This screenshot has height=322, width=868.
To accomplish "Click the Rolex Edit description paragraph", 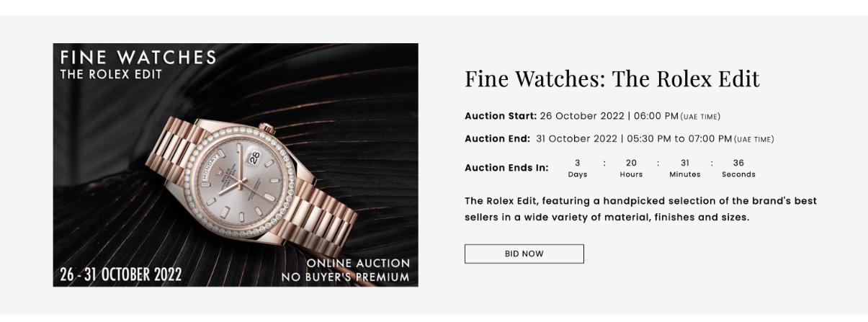I will point(640,209).
